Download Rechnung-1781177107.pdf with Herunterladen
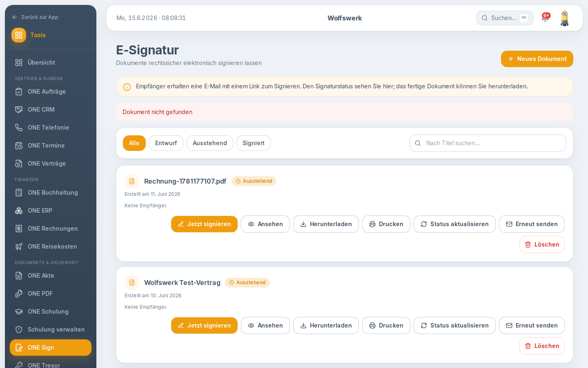This screenshot has width=588, height=368. tap(326, 224)
